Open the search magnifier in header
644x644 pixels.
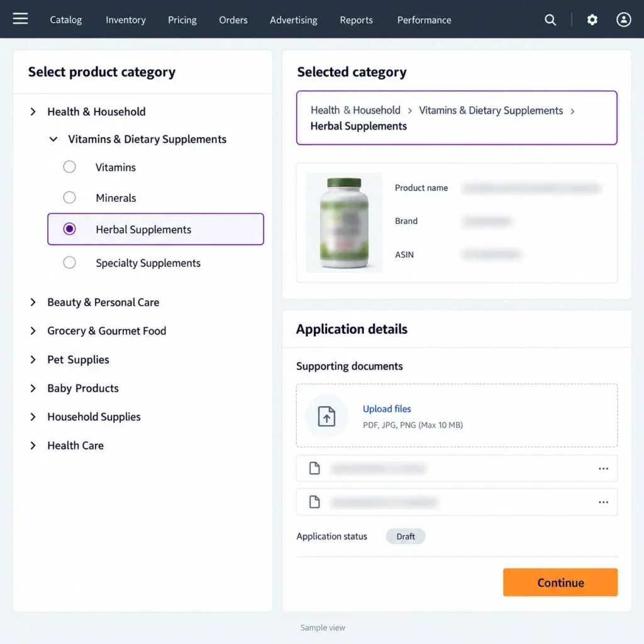coord(550,19)
